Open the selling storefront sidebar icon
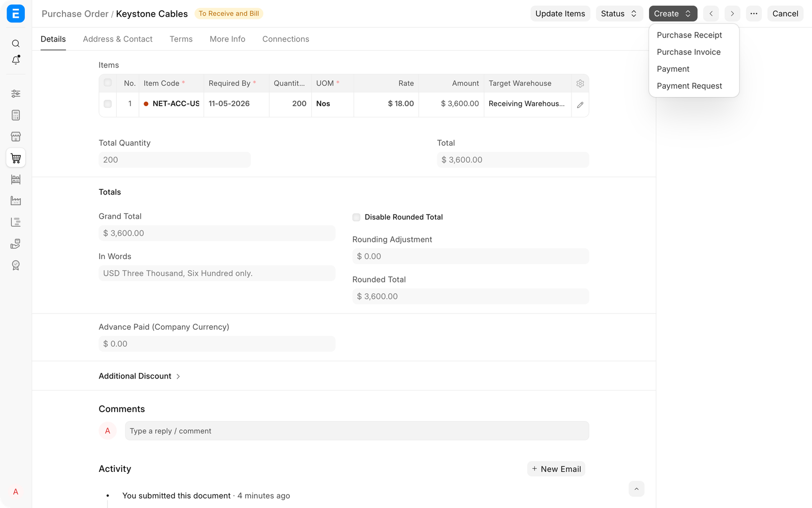 (16, 137)
